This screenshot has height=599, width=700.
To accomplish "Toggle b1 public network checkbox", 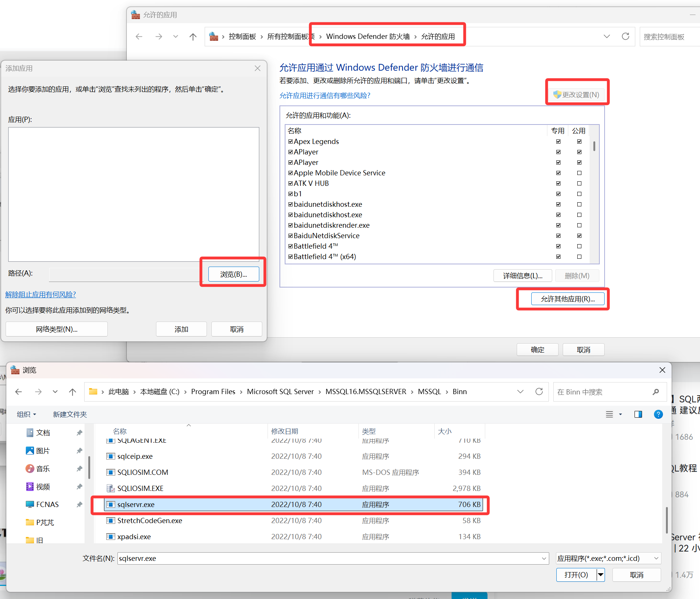I will 579,194.
